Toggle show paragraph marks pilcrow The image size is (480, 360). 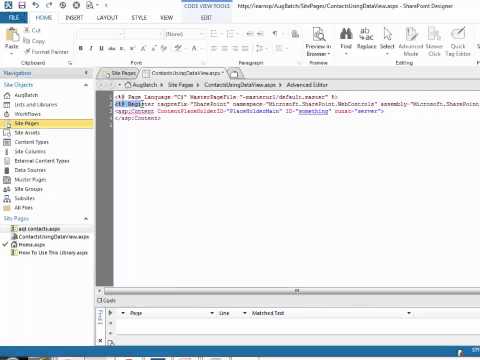275,34
